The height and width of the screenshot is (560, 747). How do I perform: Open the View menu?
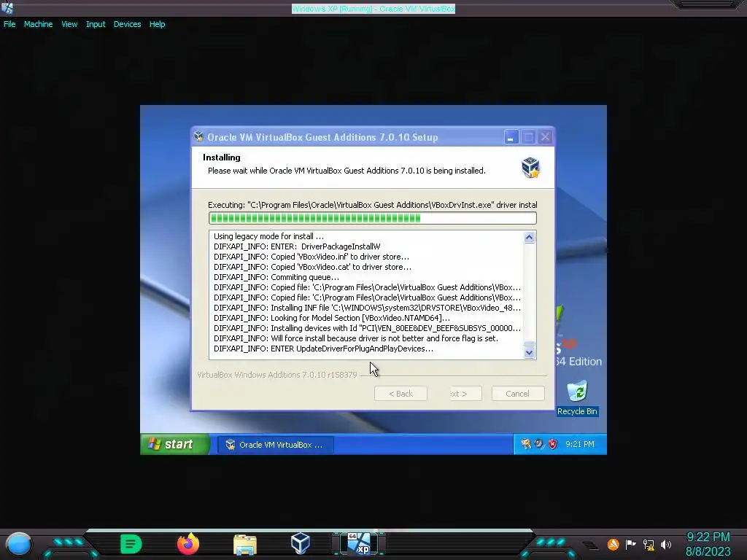click(x=69, y=24)
